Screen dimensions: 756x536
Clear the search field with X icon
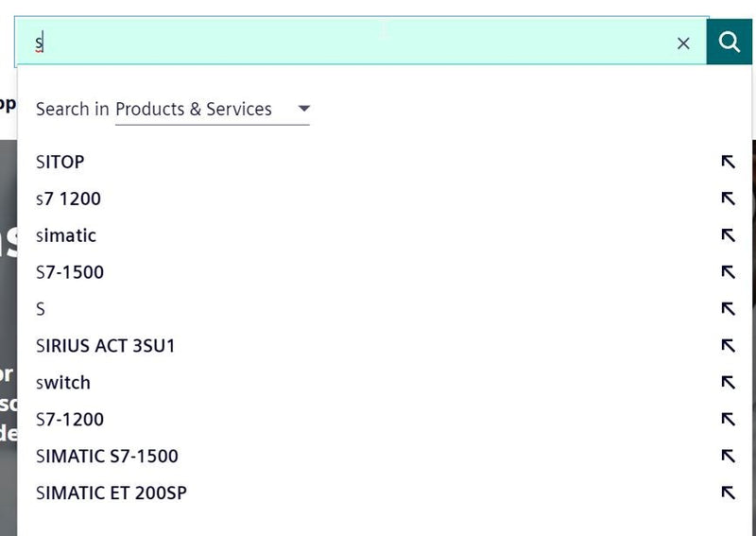point(683,43)
